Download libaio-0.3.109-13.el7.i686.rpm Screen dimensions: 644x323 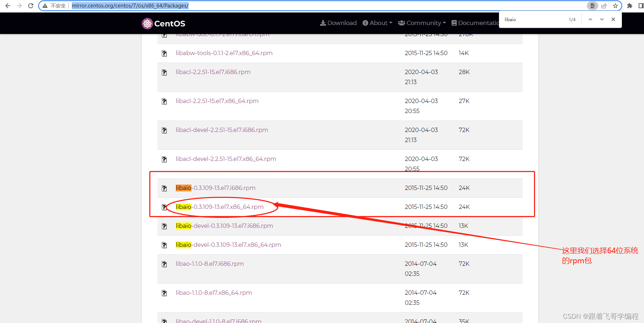click(215, 188)
